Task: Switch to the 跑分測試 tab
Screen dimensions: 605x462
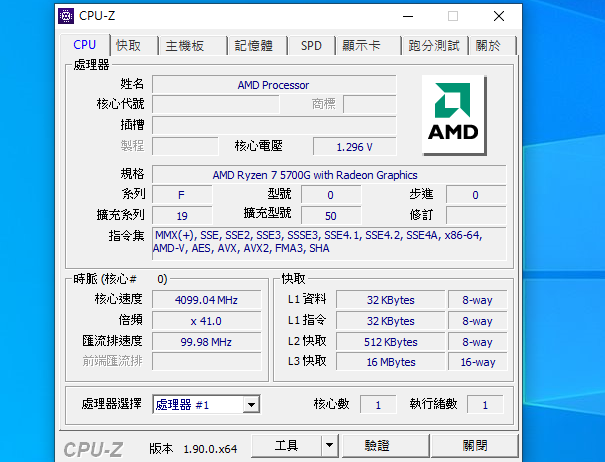Action: pos(435,46)
